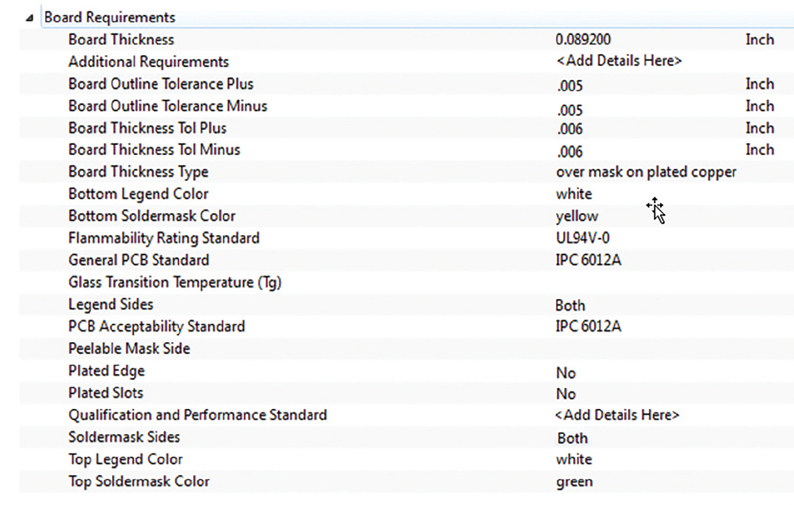794x505 pixels.
Task: Edit the Board Thickness value 0.089200
Action: tap(583, 40)
